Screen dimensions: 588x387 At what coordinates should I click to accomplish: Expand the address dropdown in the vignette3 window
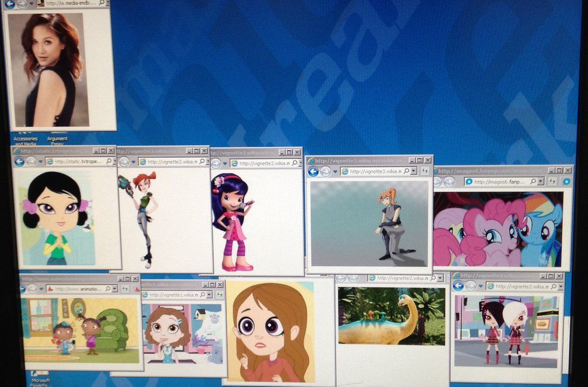coord(413,171)
